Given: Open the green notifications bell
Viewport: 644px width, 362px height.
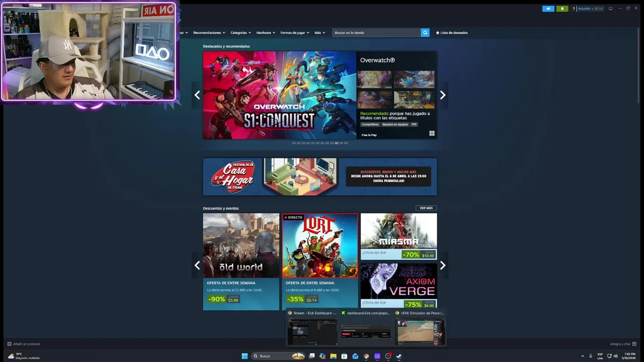Looking at the screenshot, I should point(562,9).
